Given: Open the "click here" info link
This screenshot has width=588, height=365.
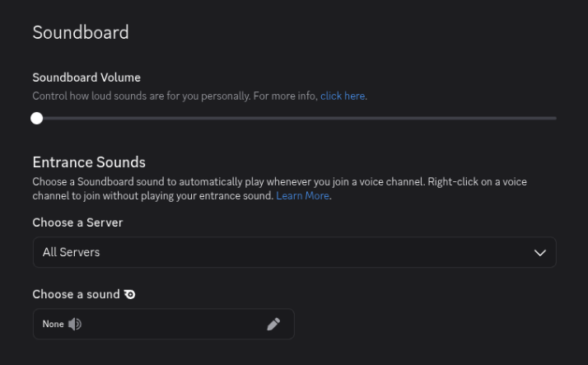Looking at the screenshot, I should 343,96.
